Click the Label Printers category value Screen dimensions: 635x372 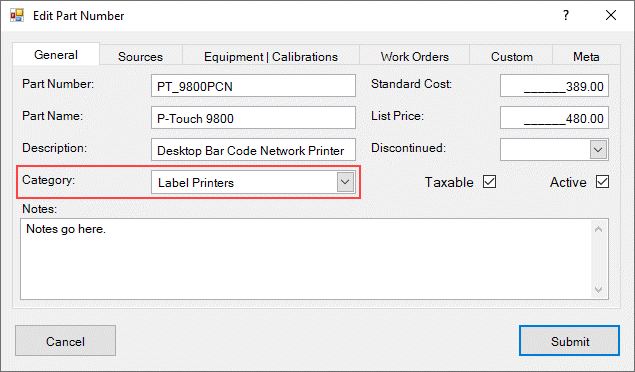(x=196, y=183)
